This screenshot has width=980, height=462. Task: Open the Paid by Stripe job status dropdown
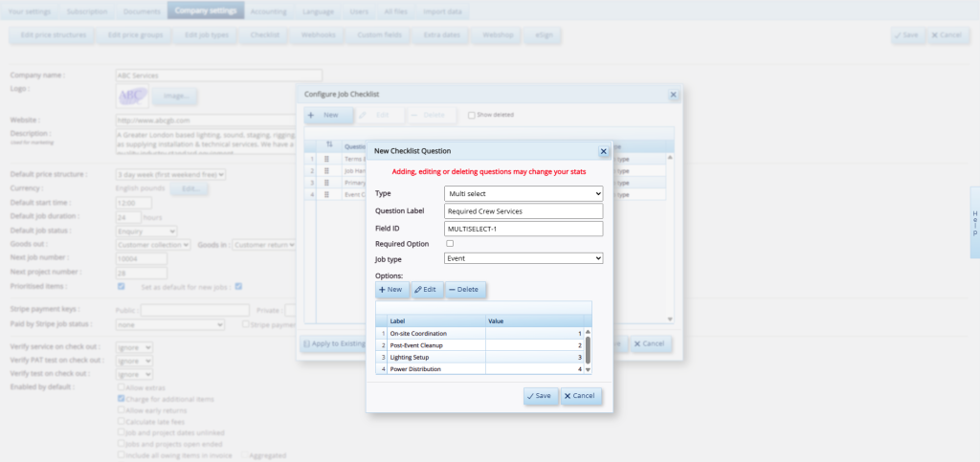click(170, 324)
